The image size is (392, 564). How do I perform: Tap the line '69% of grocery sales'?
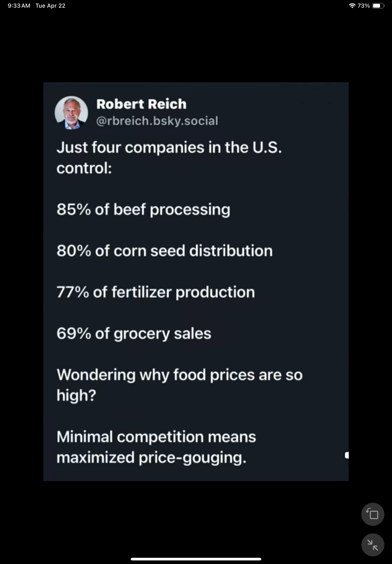(x=134, y=333)
